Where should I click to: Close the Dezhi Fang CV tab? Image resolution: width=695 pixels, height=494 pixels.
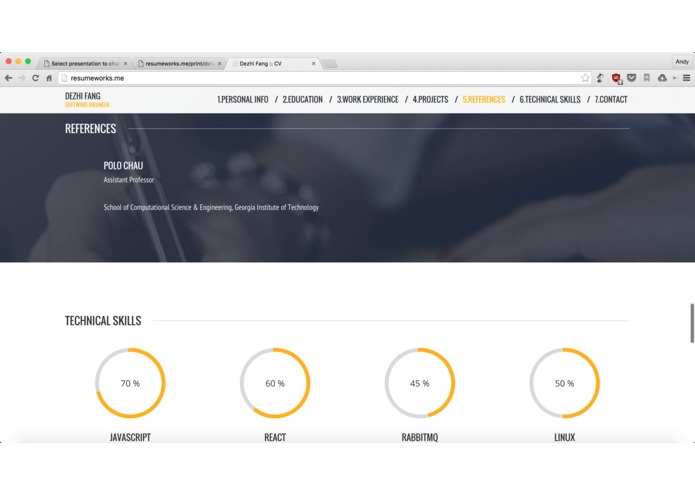(x=313, y=63)
